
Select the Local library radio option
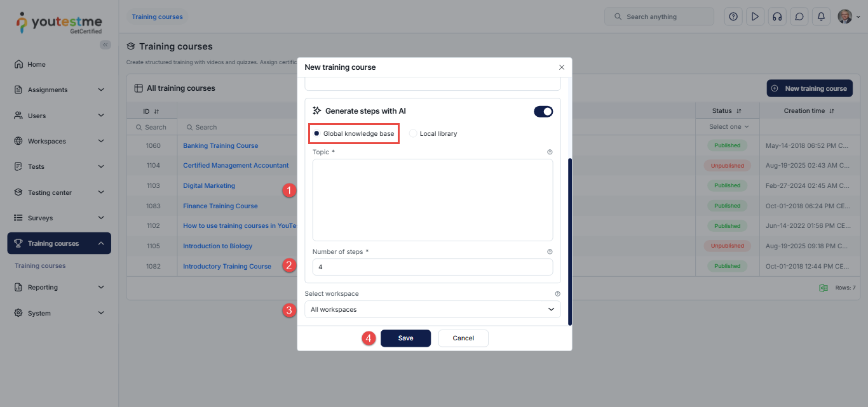tap(413, 134)
